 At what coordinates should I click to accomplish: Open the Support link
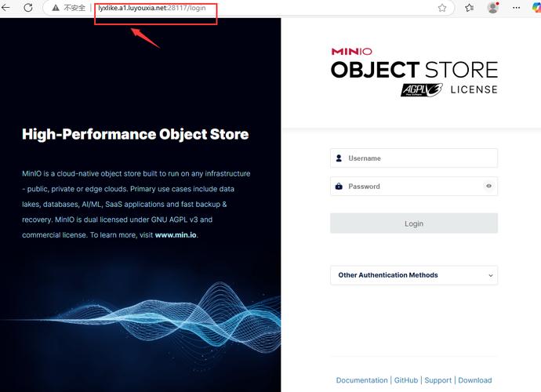(x=438, y=380)
